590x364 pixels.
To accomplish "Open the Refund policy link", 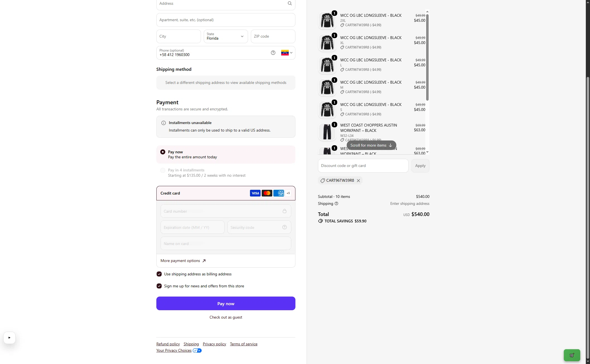I will pos(168,344).
